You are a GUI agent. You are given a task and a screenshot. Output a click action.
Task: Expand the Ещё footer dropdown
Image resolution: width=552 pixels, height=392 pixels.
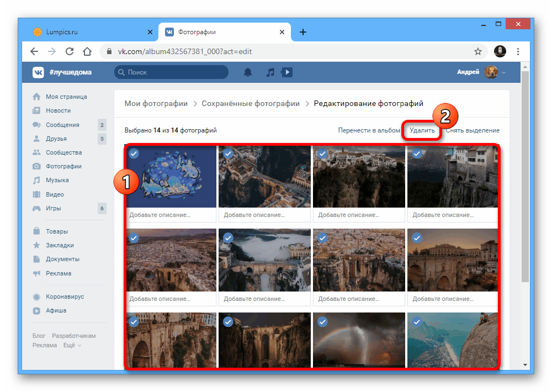click(x=72, y=345)
